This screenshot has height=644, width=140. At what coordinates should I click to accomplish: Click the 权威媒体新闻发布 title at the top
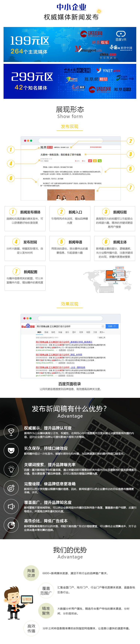tap(71, 17)
